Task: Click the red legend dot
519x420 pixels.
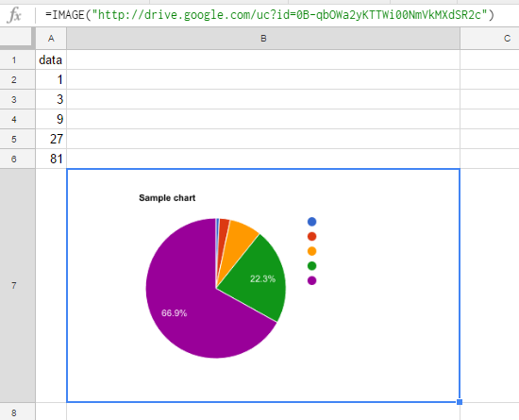Action: pos(311,236)
